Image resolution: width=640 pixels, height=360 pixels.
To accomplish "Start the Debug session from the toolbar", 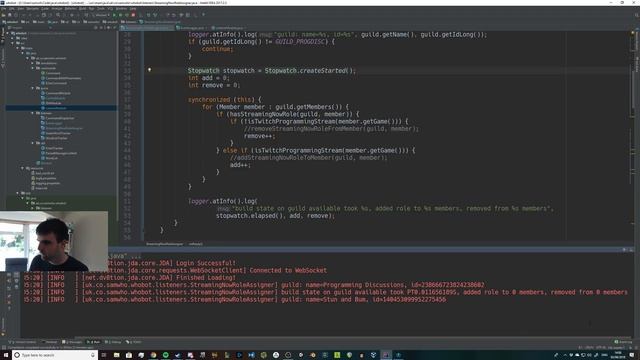I will coord(120,15).
